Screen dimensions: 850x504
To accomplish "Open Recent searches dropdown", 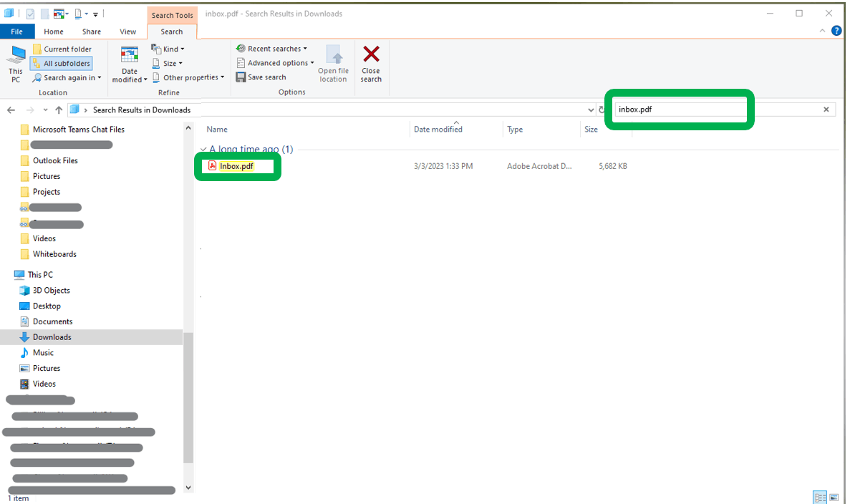I will pyautogui.click(x=271, y=49).
